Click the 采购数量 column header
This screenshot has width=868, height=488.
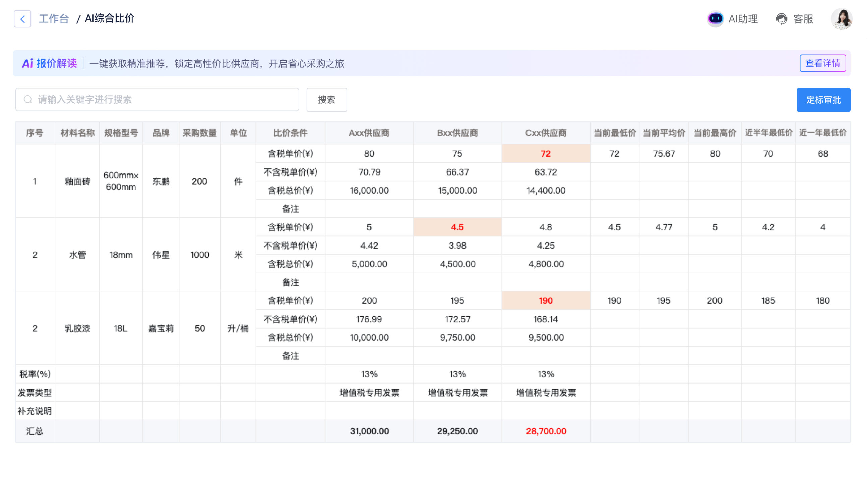pyautogui.click(x=200, y=133)
